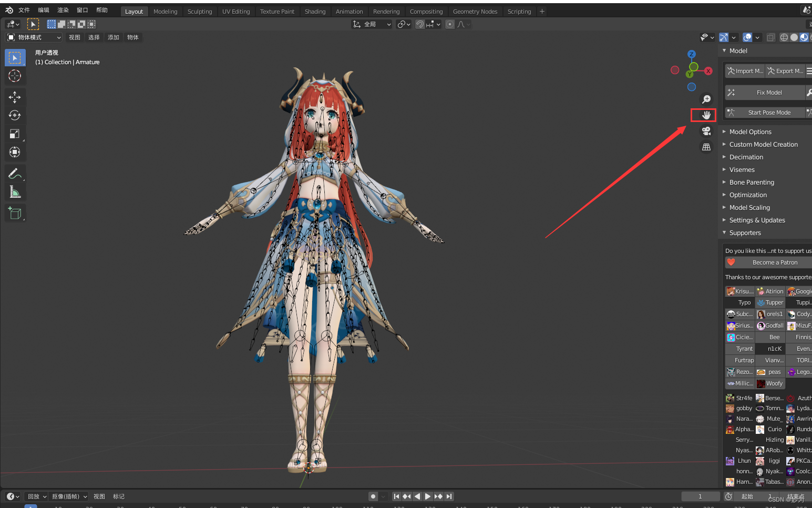812x508 pixels.
Task: Expand the Optimization panel
Action: pos(748,195)
